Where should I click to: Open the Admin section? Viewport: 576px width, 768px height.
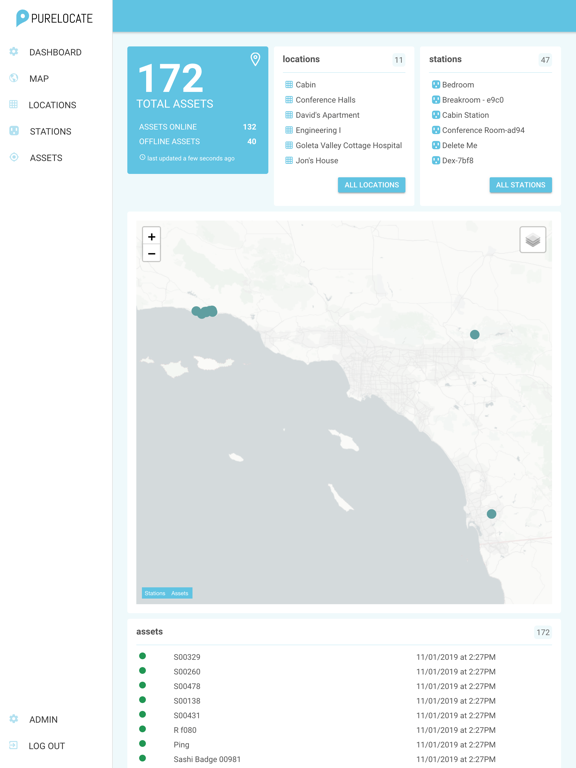click(x=44, y=720)
